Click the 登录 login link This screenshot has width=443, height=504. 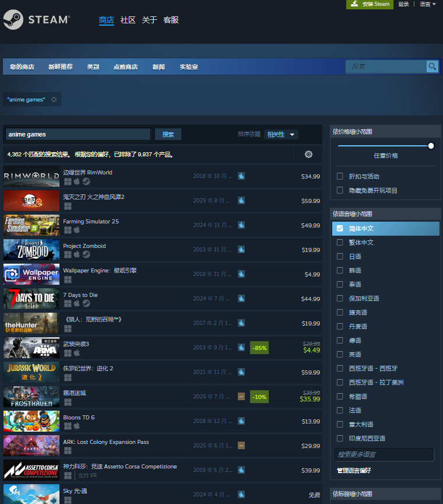point(403,4)
